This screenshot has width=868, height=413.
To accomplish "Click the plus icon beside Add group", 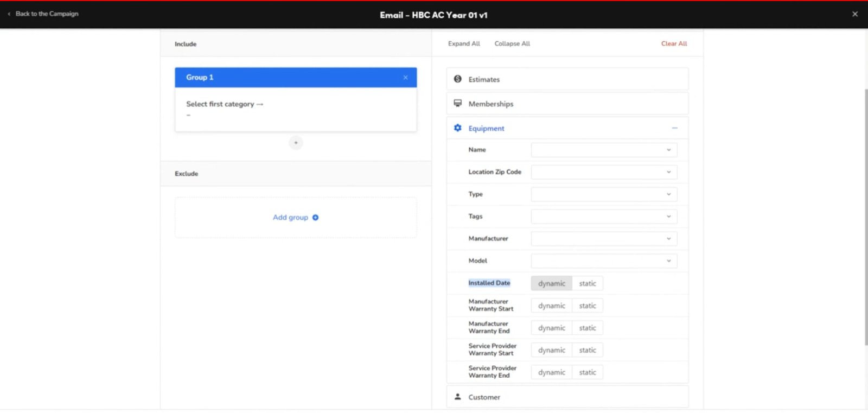I will (315, 218).
